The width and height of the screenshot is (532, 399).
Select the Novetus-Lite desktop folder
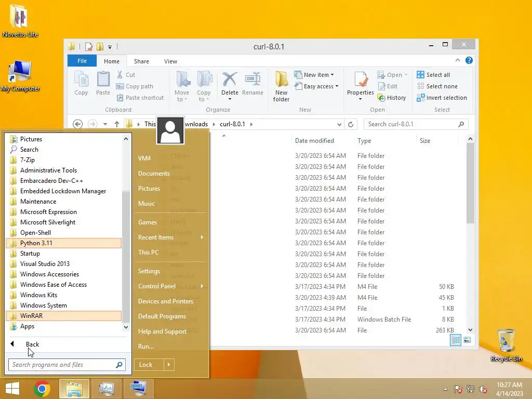pyautogui.click(x=20, y=20)
